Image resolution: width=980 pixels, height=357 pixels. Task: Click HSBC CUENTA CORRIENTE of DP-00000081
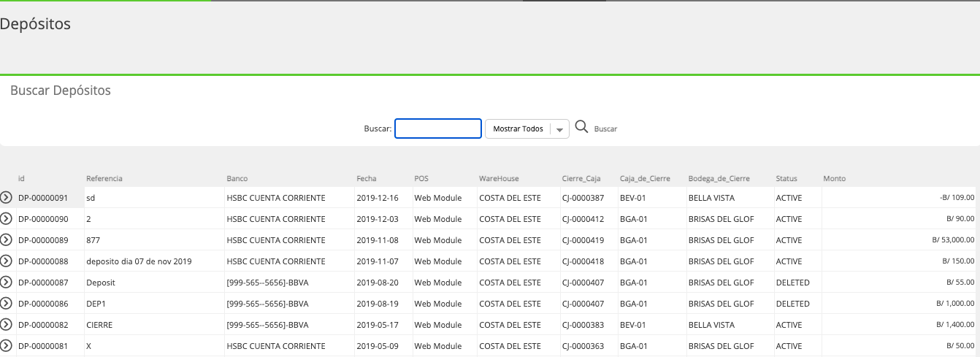coord(276,346)
